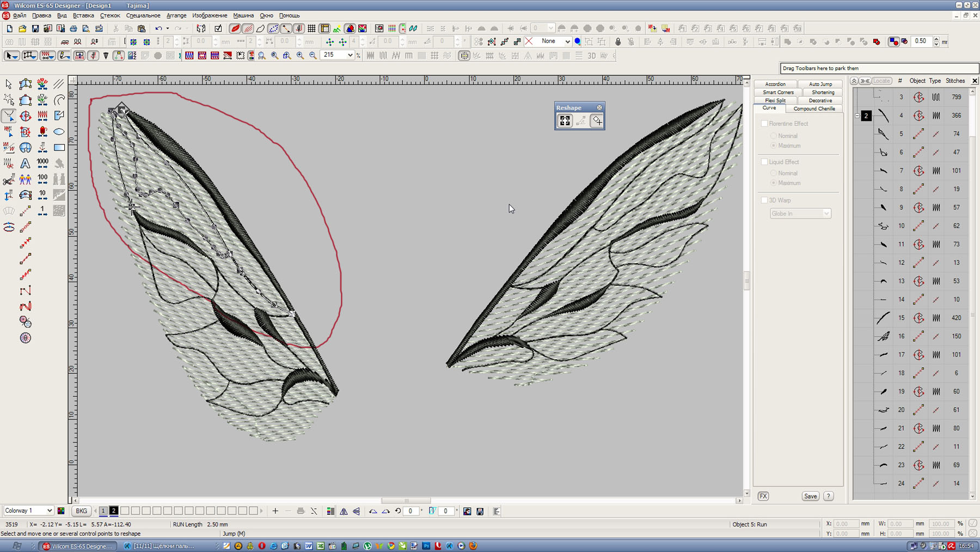
Task: Collapse the color block 2 tree node
Action: (x=857, y=116)
